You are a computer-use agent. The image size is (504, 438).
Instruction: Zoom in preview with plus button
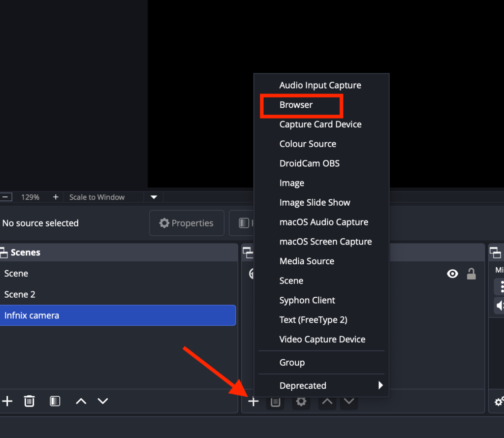56,197
